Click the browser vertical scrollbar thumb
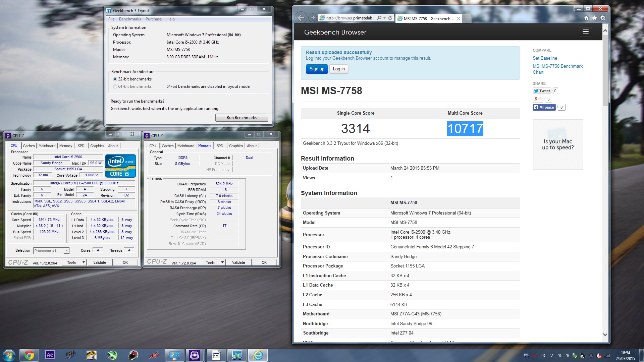 coord(605,70)
